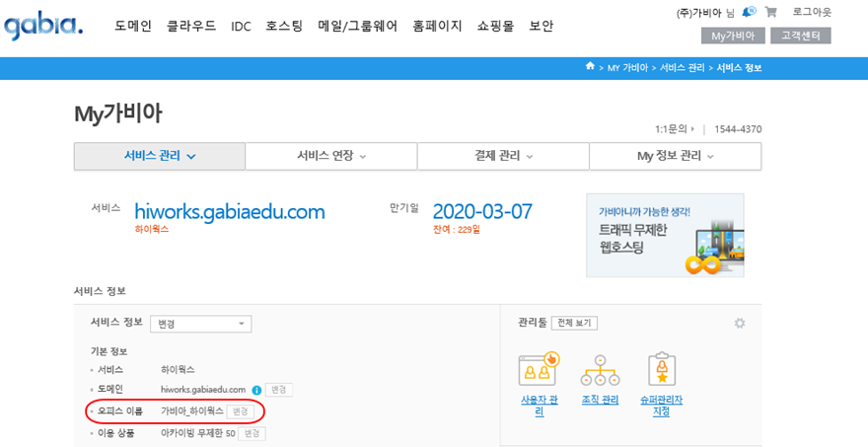
Task: Open the 쇼핑몰 menu
Action: 495,26
